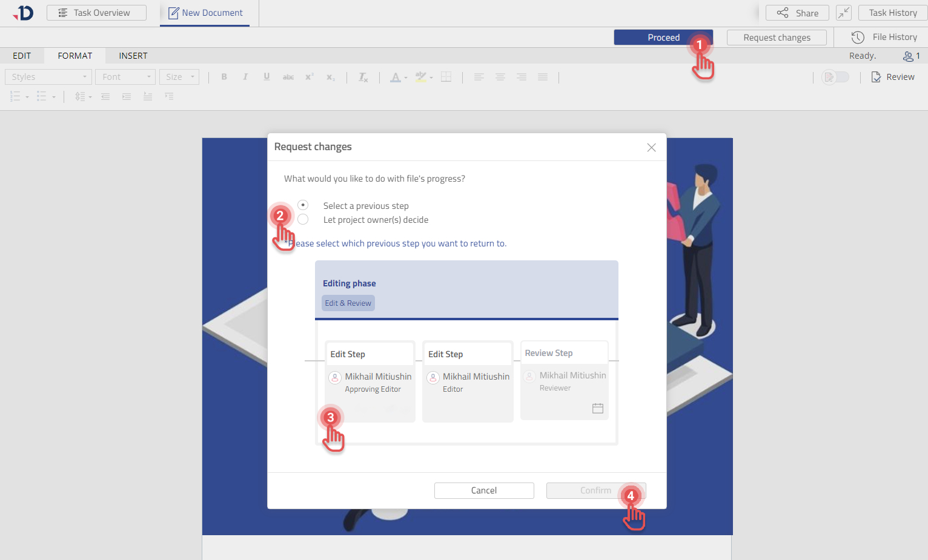Screen dimensions: 928x560
Task: Open the EDIT ribbon tab
Action: [x=22, y=56]
